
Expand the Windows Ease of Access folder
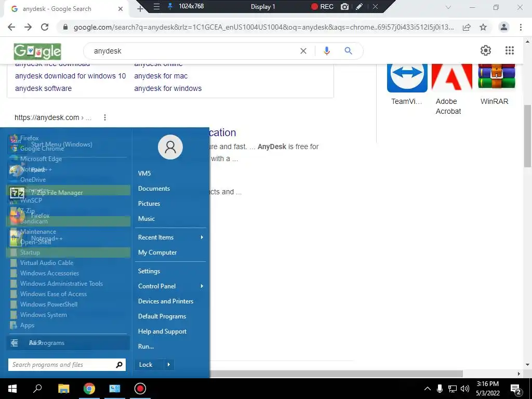pyautogui.click(x=54, y=294)
